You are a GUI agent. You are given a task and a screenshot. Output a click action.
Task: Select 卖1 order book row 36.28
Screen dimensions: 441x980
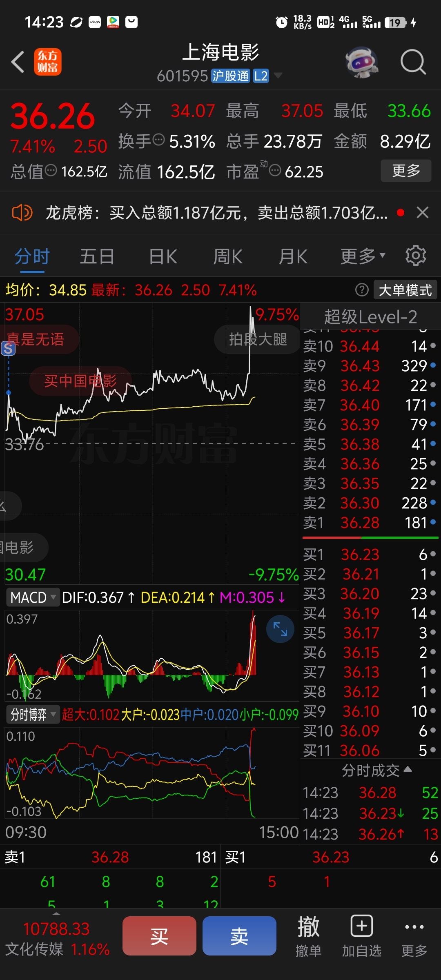[370, 523]
